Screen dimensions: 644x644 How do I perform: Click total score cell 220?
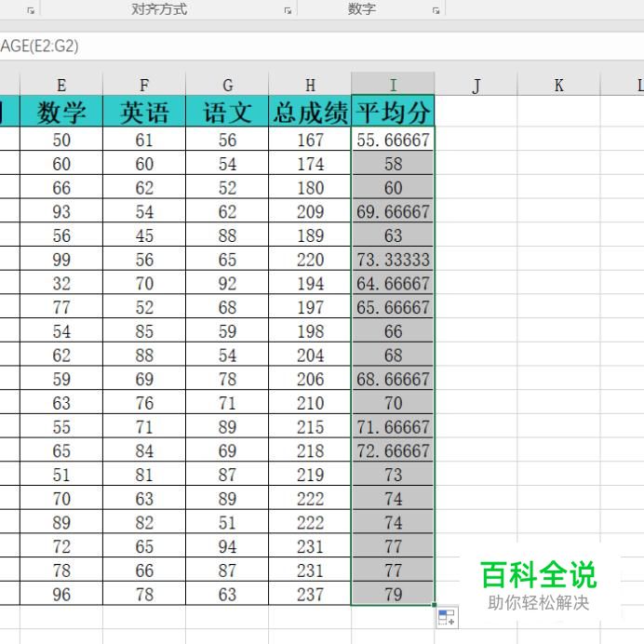point(310,259)
